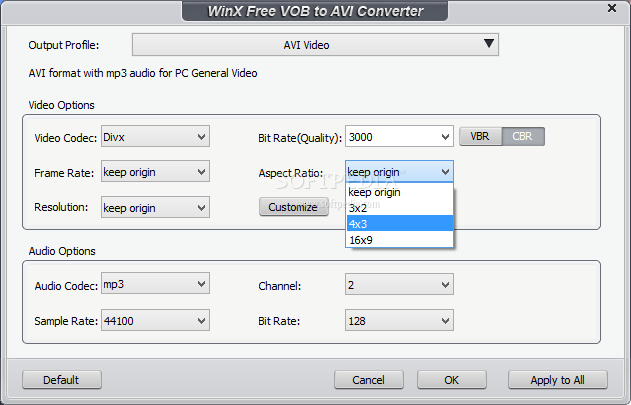Expand the Video Codec Divx dropdown
This screenshot has height=405, width=631.
(x=155, y=136)
